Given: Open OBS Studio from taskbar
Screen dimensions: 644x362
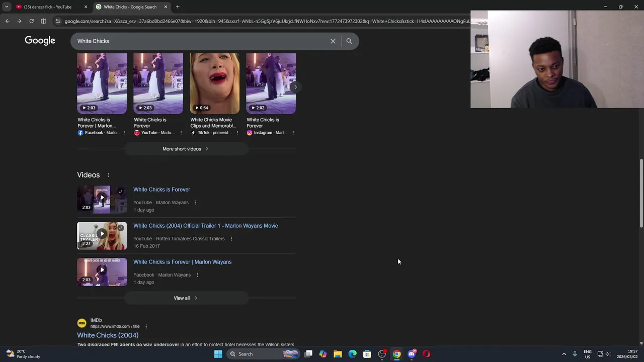Looking at the screenshot, I should tap(382, 354).
